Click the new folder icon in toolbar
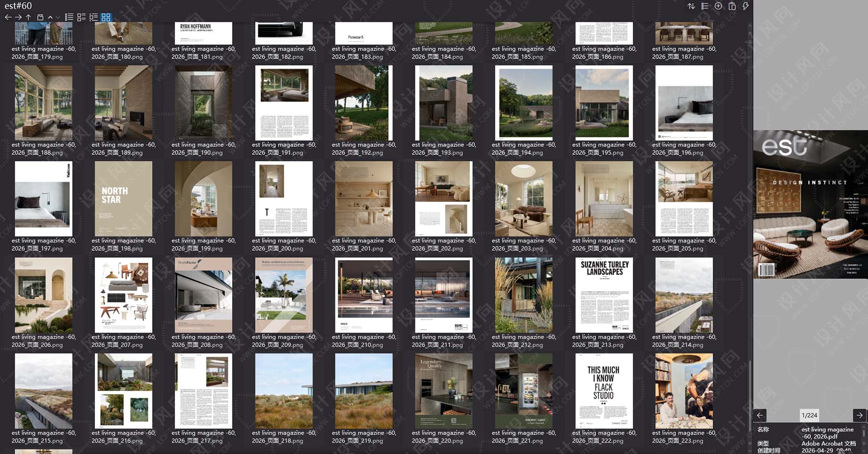This screenshot has height=454, width=868. pyautogui.click(x=40, y=17)
